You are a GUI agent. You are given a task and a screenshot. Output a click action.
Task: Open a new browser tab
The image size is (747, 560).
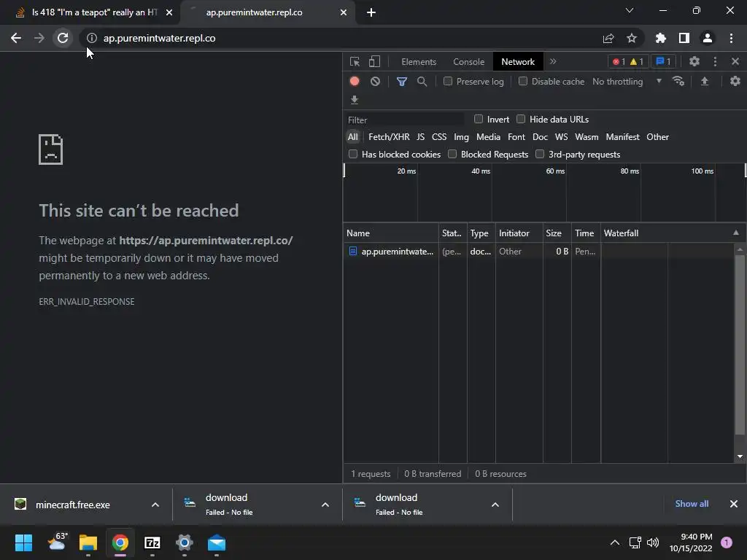point(371,13)
